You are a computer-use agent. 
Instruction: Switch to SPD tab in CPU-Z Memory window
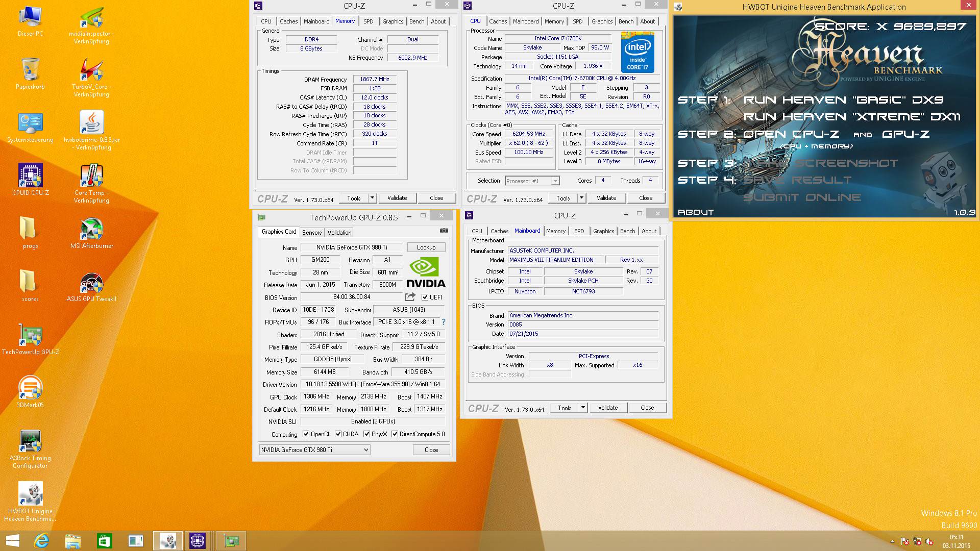pos(368,21)
